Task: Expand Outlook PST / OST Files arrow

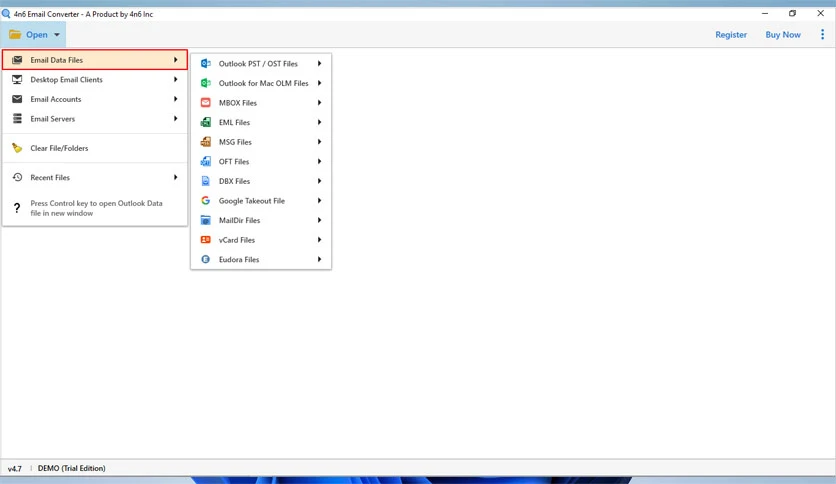Action: [x=319, y=63]
